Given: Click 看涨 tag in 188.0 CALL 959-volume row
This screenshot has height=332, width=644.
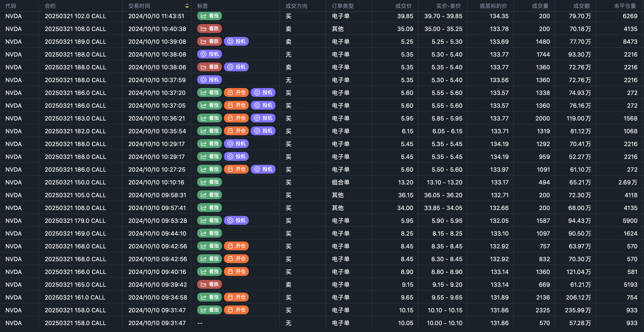Looking at the screenshot, I should [x=209, y=156].
